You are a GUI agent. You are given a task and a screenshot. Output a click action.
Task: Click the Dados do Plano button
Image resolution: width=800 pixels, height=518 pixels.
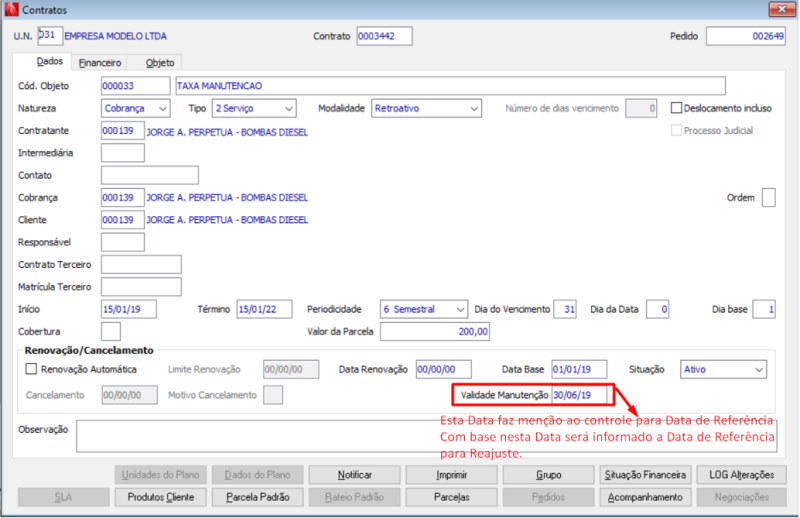[258, 475]
